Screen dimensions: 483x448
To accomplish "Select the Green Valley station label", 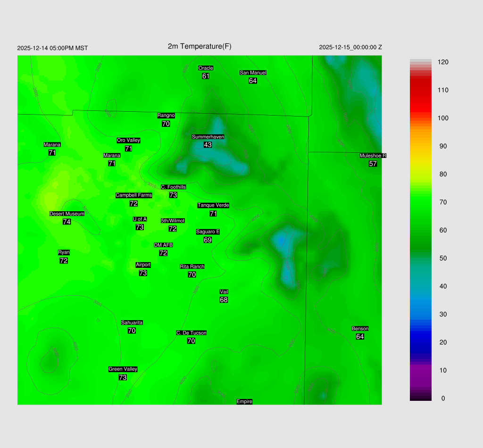I will pos(123,369).
